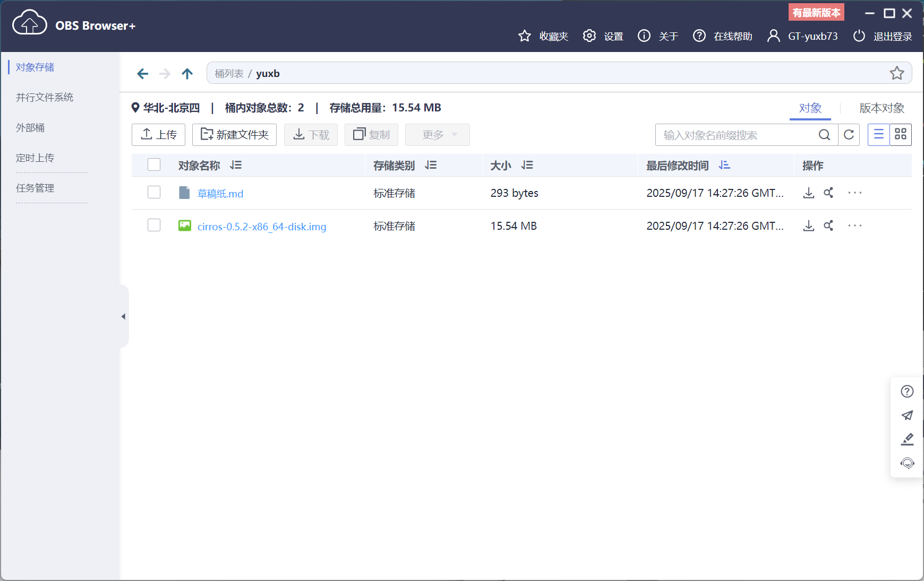The width and height of the screenshot is (924, 581).
Task: Open 设置 settings
Action: coord(603,36)
